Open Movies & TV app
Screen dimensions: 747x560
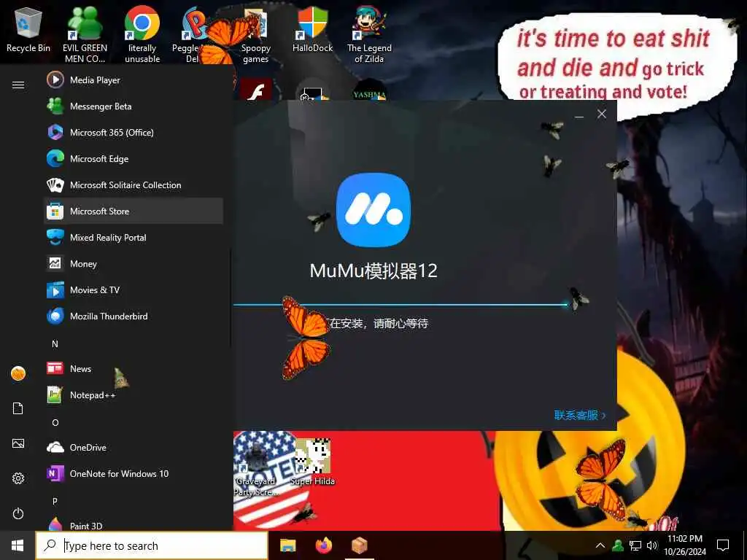133,289
